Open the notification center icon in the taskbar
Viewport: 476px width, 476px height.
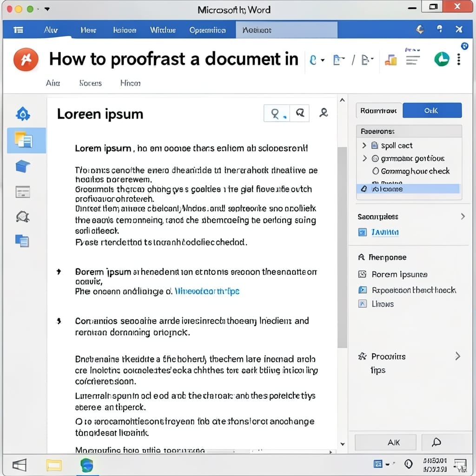(460, 465)
